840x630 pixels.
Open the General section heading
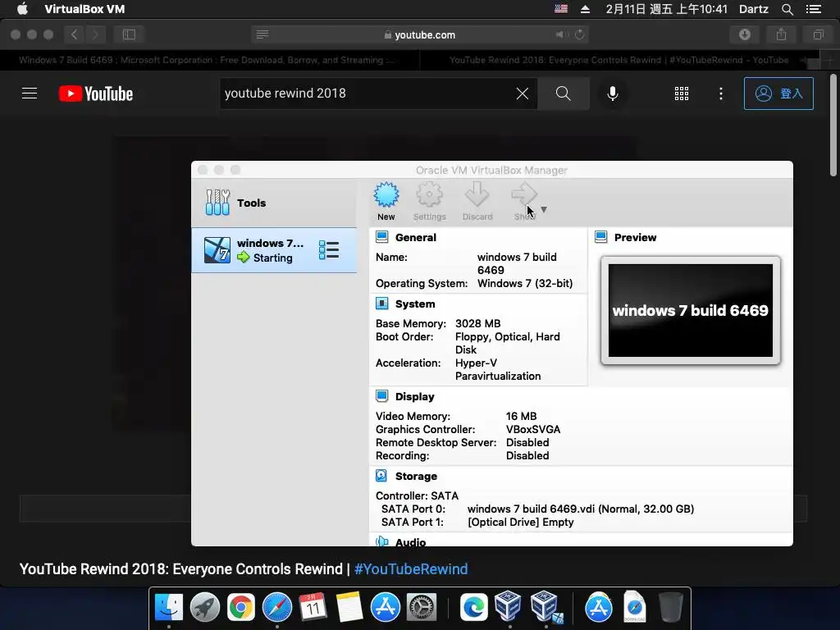[416, 237]
